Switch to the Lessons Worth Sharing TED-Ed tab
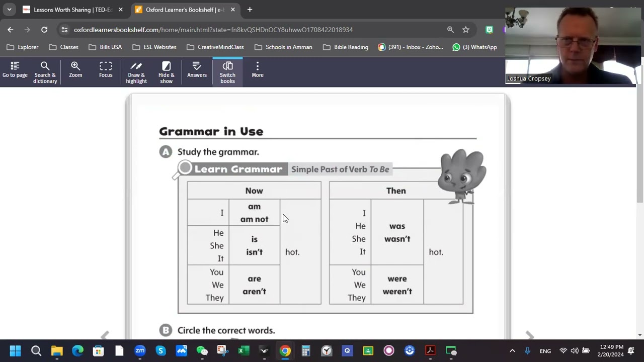Screen dimensions: 644x362 (x=72, y=10)
